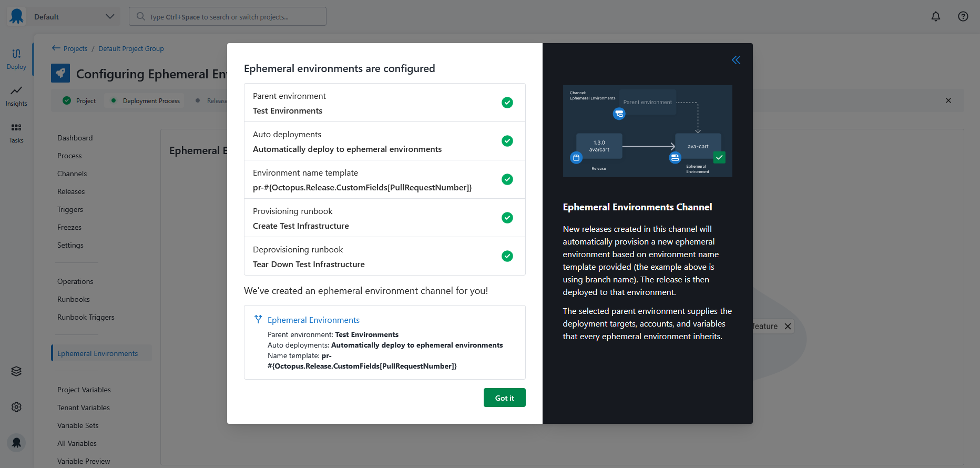This screenshot has height=468, width=980.
Task: Open Variable Preview in project menu
Action: pos(84,461)
